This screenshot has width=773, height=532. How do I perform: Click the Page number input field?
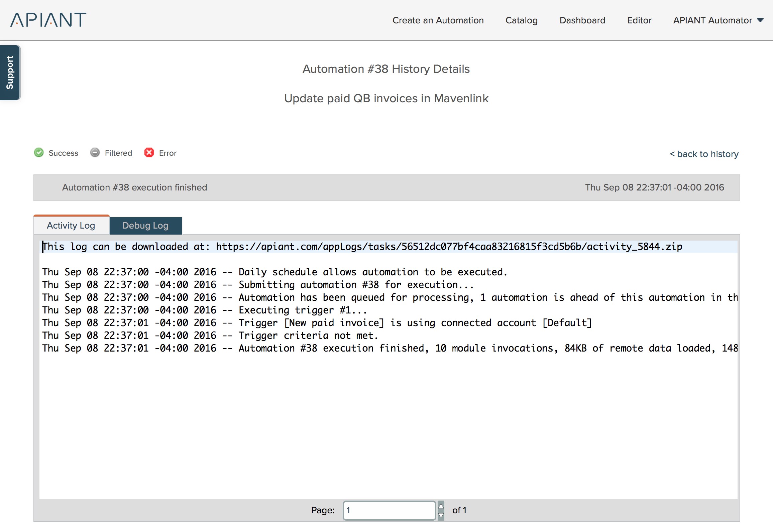tap(389, 510)
